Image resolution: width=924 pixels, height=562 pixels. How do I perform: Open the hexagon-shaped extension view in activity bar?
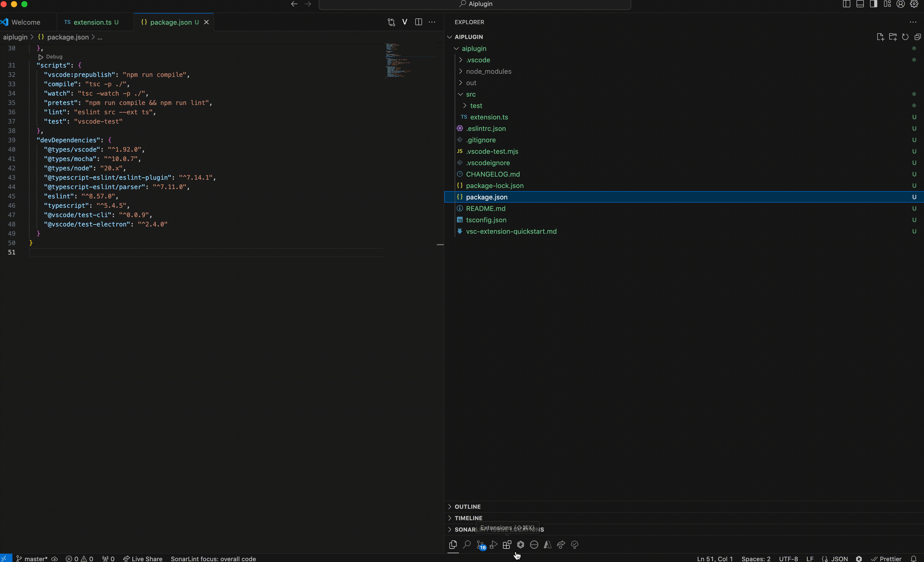520,544
